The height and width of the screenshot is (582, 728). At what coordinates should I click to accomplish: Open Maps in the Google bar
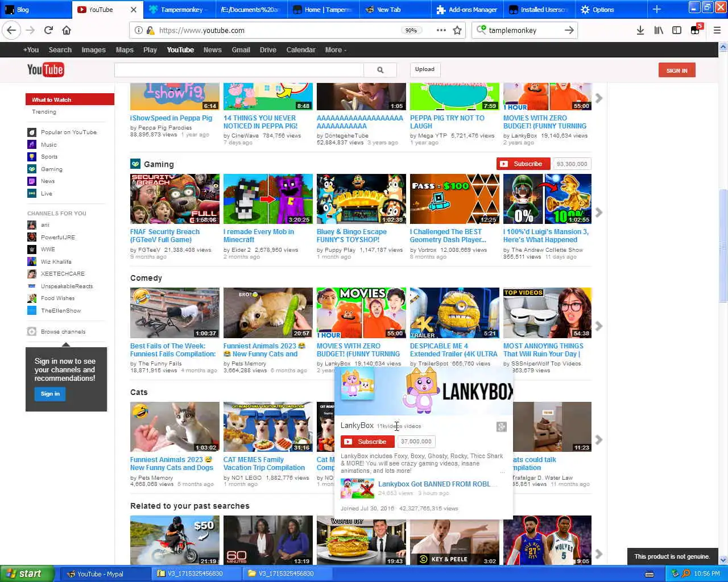coord(125,50)
